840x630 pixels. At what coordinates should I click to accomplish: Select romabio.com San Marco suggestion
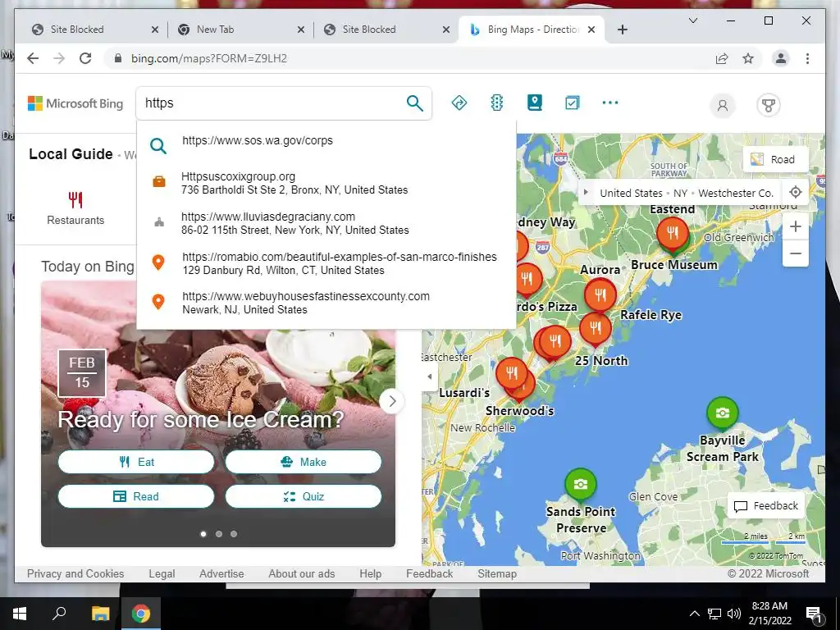point(326,263)
